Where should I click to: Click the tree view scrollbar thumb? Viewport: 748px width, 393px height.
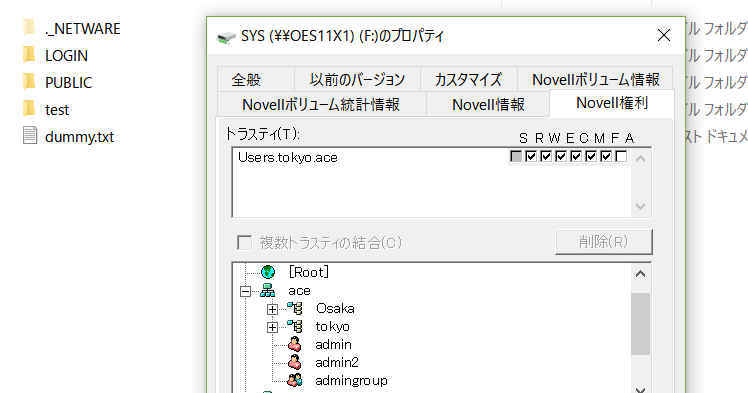[641, 324]
